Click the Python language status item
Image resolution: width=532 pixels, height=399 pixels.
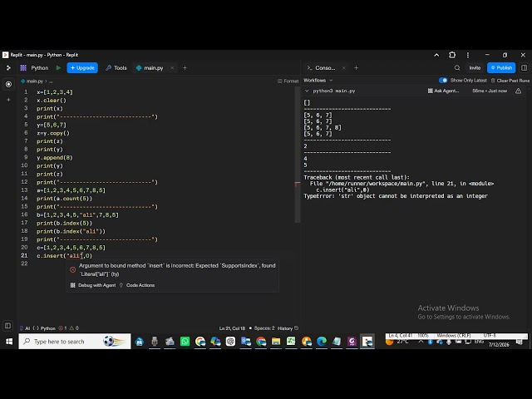coord(44,328)
